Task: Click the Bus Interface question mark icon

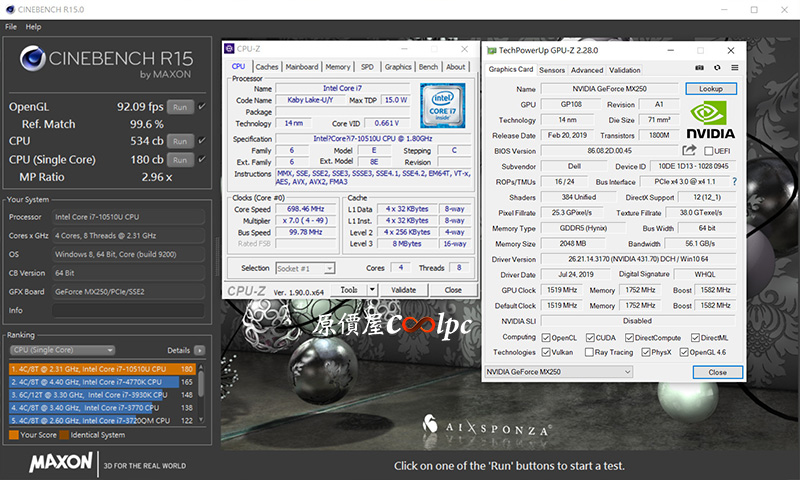Action: click(x=734, y=181)
